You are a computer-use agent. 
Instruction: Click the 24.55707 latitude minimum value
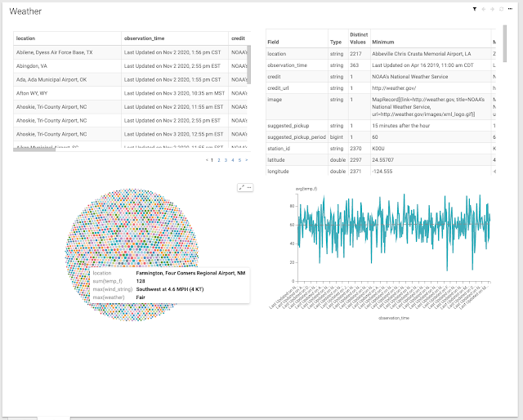coord(383,160)
